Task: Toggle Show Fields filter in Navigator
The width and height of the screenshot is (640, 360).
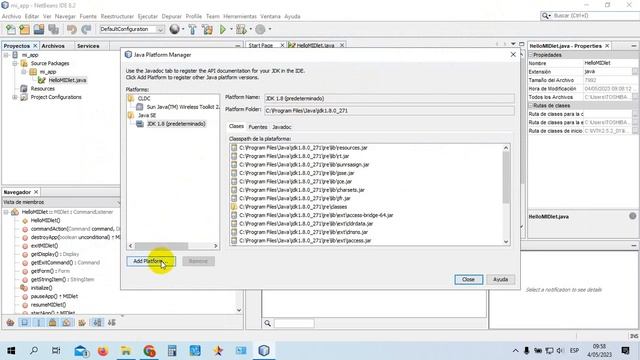Action: click(24, 322)
